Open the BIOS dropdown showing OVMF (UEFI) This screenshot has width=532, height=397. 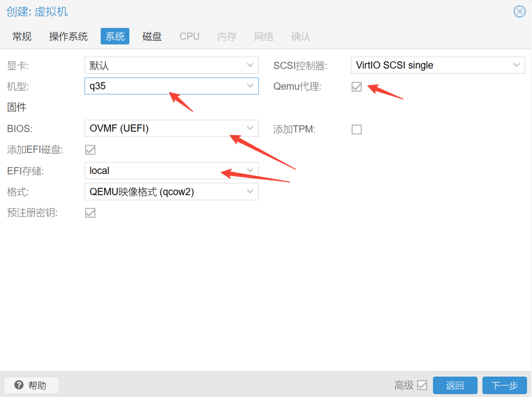[x=171, y=128]
